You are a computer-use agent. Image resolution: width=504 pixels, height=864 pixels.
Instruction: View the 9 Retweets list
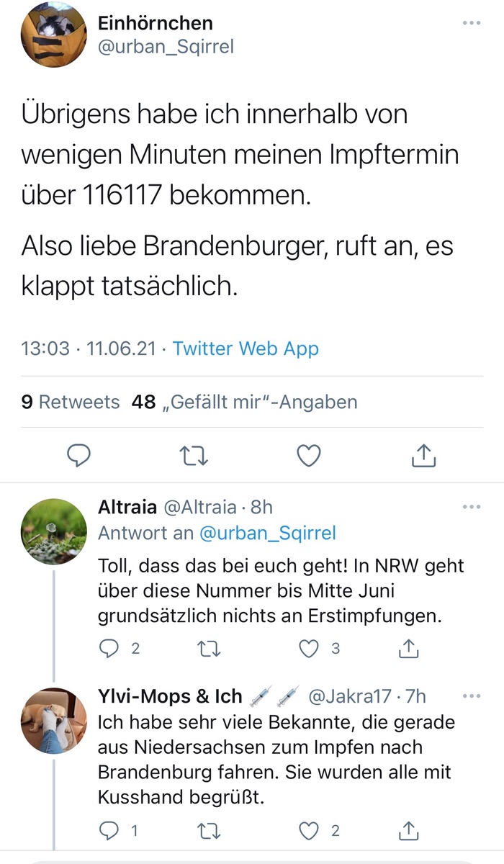[x=71, y=402]
